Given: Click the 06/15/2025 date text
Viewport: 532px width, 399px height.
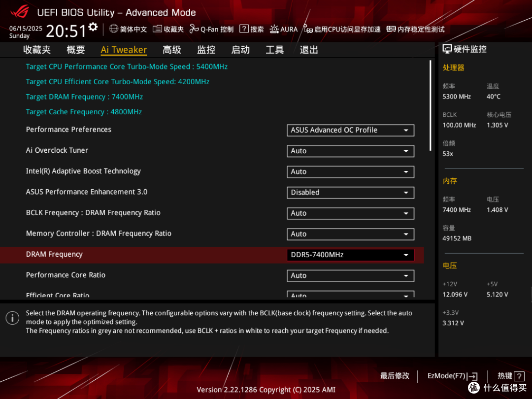Looking at the screenshot, I should click(26, 28).
